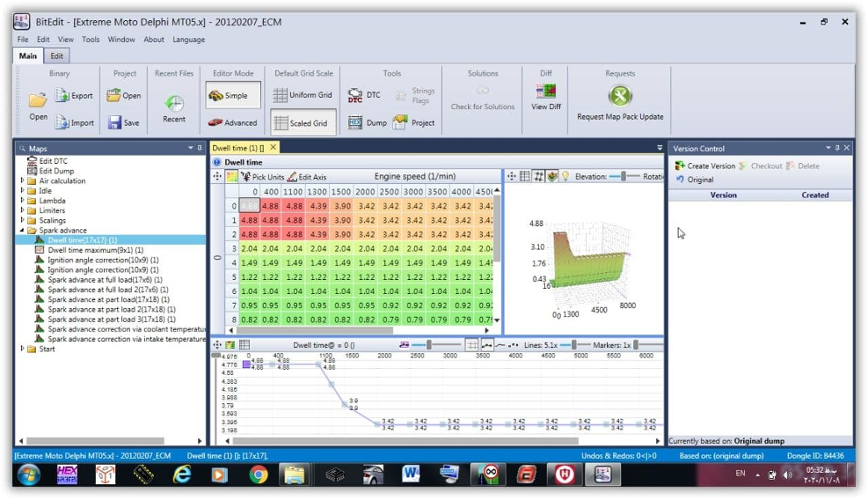Toggle markers-only graph mode
The height and width of the screenshot is (500, 868).
pos(514,345)
